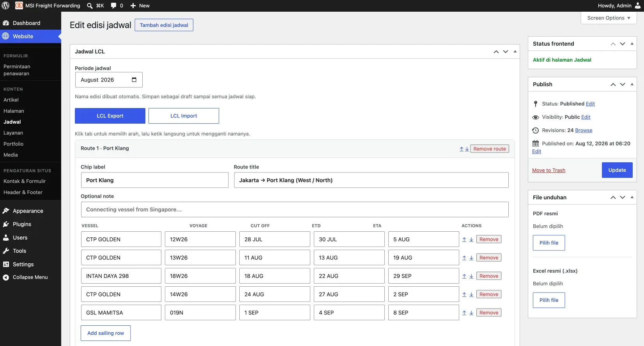Focus the Optional note field
Screen dimensions: 644x346
295,209
